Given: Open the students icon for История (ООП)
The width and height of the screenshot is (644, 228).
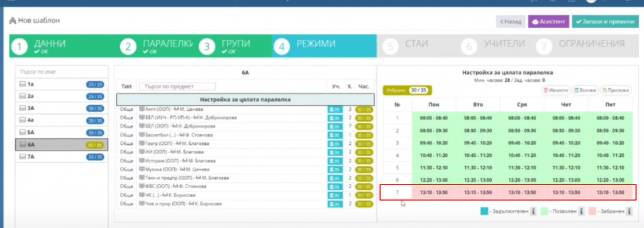Looking at the screenshot, I should coord(334,161).
